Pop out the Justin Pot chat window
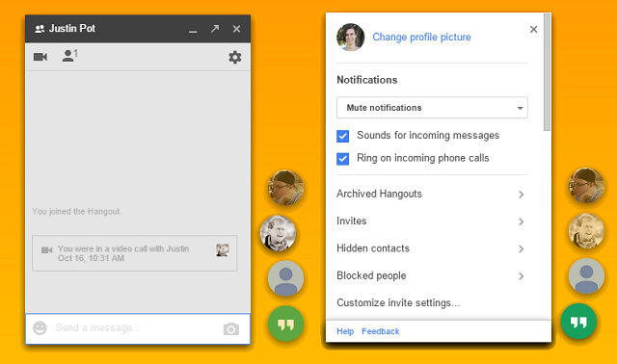617x364 pixels. click(215, 29)
